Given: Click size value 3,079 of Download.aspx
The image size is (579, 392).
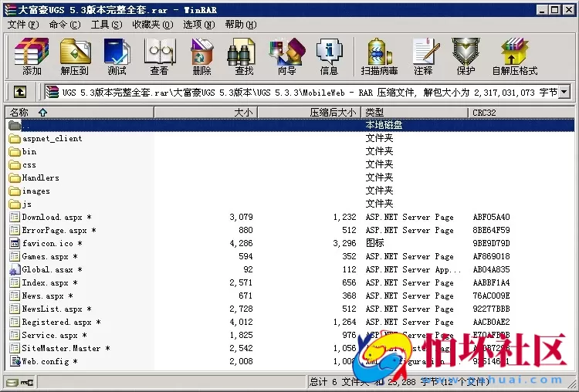Looking at the screenshot, I should (x=241, y=217).
